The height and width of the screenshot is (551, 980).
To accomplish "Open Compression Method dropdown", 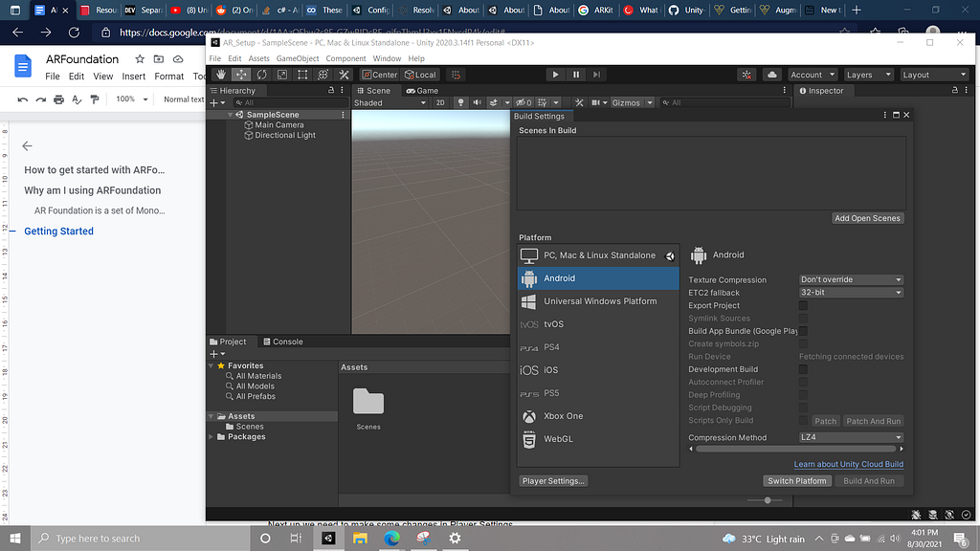I will click(x=851, y=437).
